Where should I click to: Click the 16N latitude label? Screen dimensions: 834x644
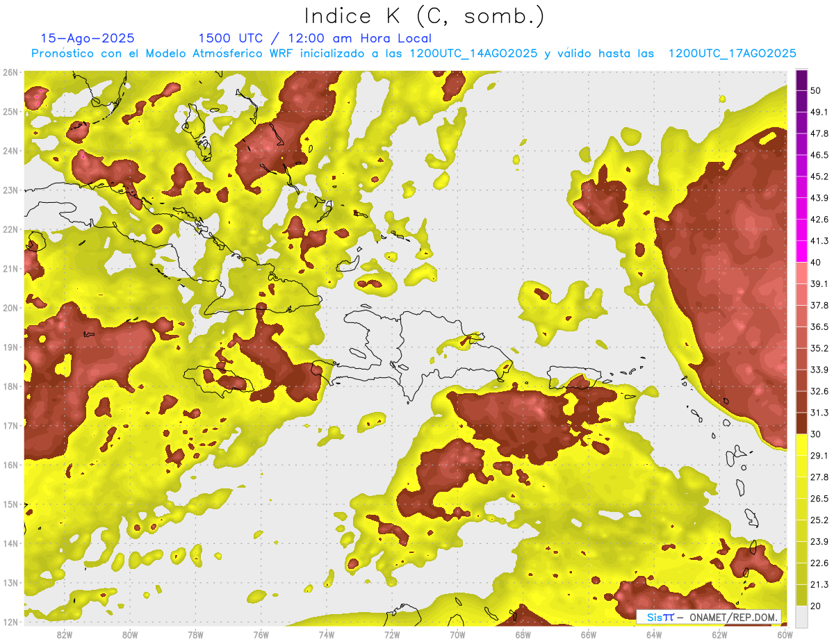(x=10, y=465)
